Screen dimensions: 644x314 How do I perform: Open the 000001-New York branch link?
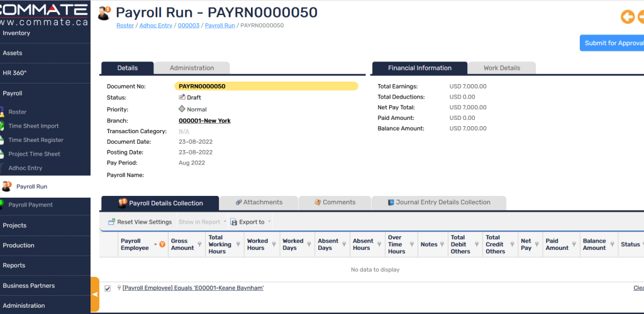[x=204, y=121]
